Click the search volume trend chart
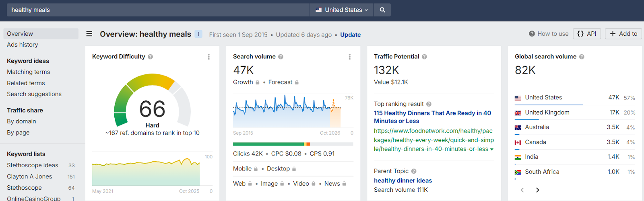The image size is (644, 201). coord(287,111)
